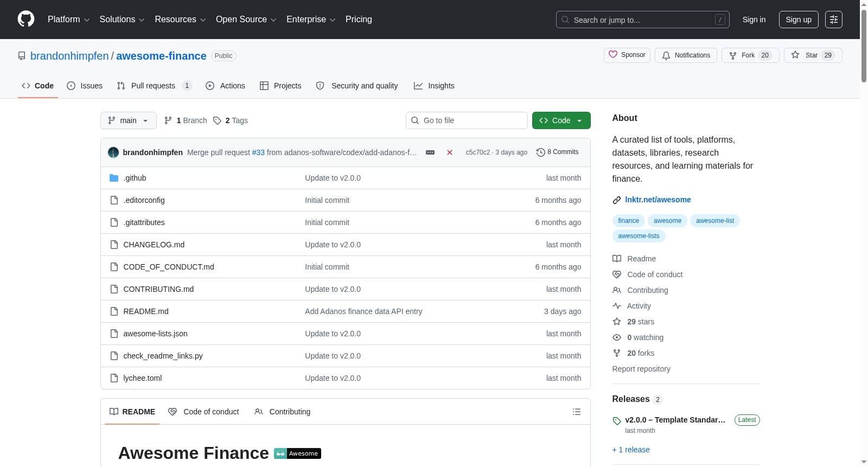The width and height of the screenshot is (868, 467).
Task: Click the .editorconfig file icon
Action: 114,200
